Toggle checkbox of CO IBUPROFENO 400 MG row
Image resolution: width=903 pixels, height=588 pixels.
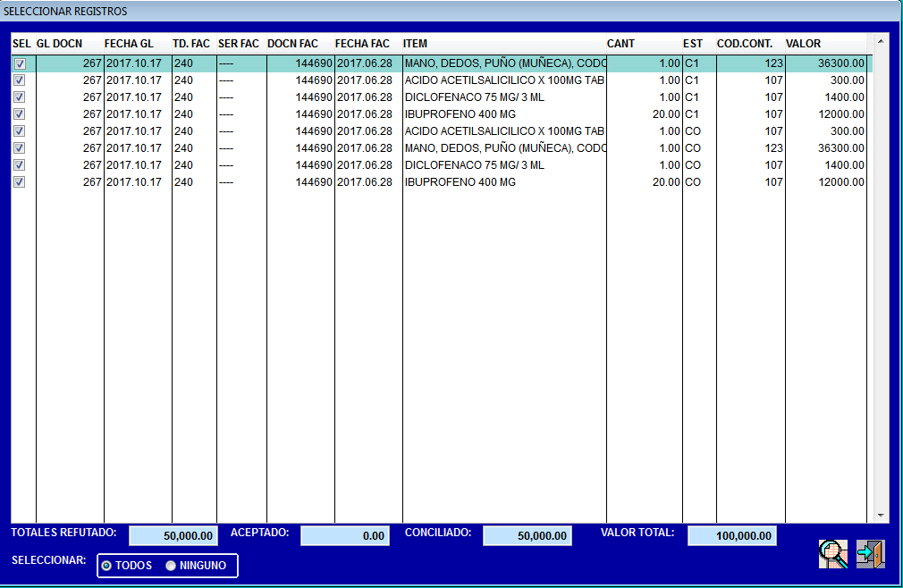20,182
